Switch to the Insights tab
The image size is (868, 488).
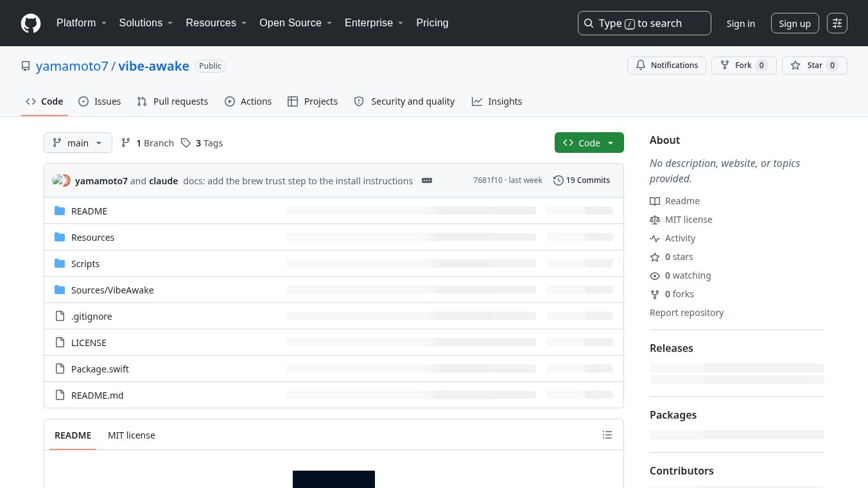click(497, 101)
